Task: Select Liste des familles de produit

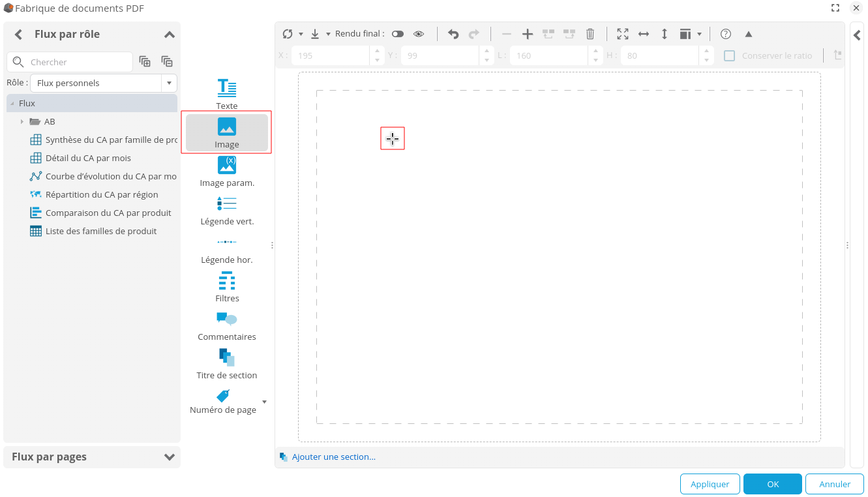Action: click(x=93, y=231)
